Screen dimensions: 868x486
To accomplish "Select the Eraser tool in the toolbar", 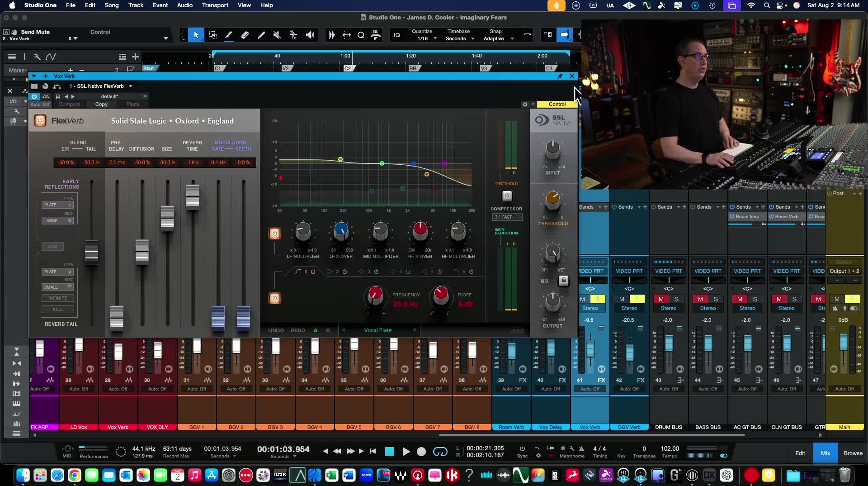I will click(245, 35).
